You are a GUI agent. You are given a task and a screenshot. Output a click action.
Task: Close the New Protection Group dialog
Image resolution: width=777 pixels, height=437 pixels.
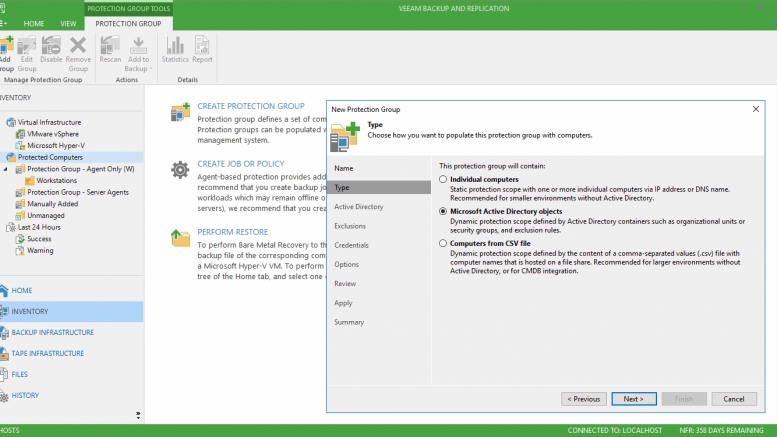pos(756,109)
